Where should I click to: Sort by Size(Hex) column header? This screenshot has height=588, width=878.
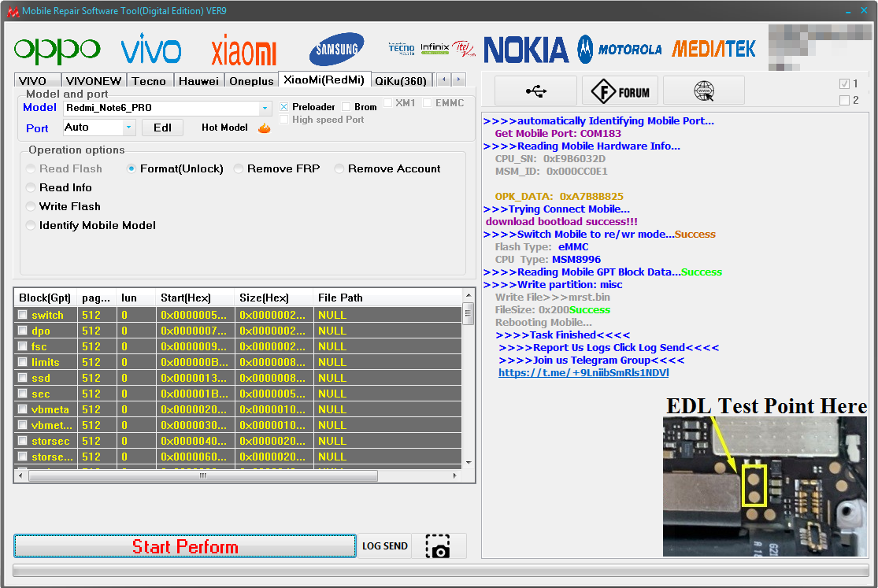274,298
